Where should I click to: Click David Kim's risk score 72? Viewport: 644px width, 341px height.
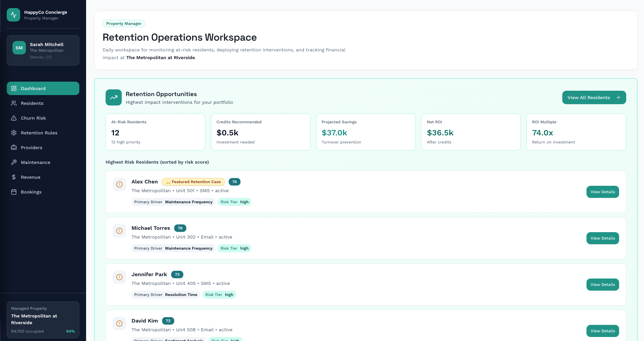[168, 321]
